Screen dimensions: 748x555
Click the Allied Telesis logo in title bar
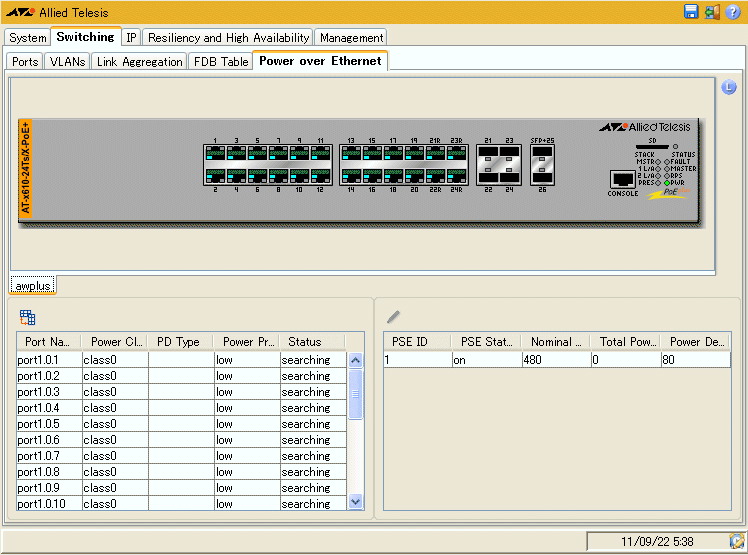pos(58,12)
